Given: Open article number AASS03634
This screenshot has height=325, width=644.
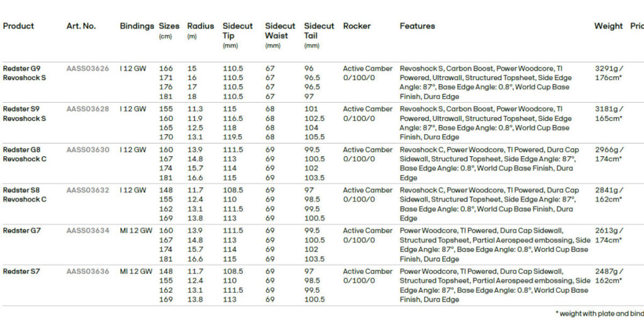Looking at the screenshot, I should click(87, 231).
